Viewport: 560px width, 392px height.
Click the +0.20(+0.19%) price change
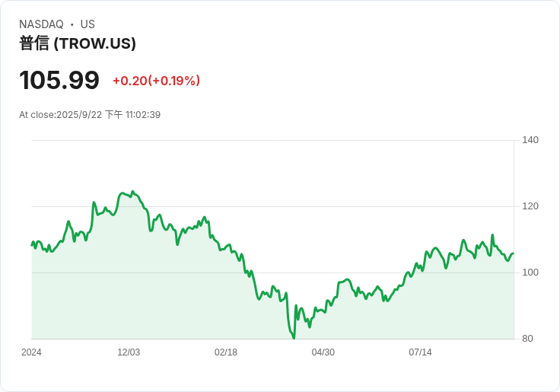tap(156, 81)
